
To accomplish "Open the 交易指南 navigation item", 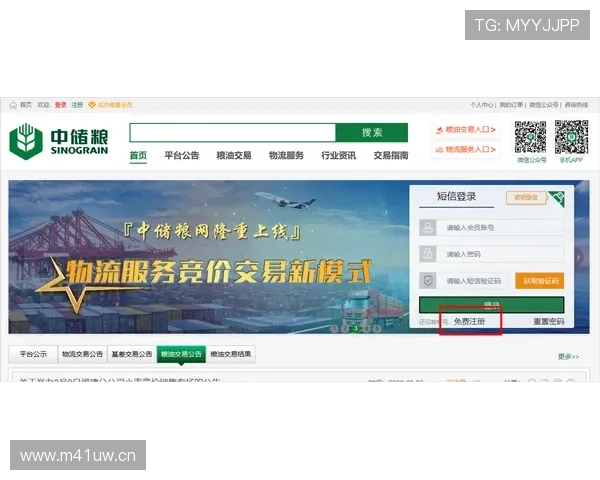I will [x=391, y=155].
